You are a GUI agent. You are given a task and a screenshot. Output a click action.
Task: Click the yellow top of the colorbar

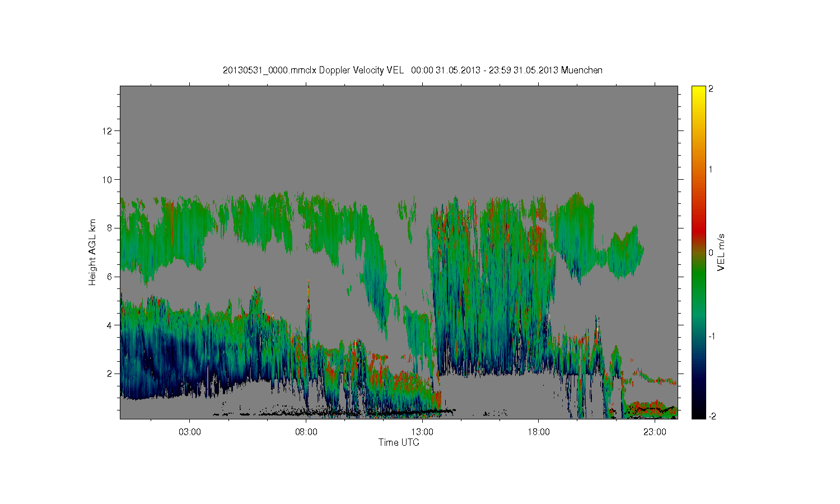698,91
